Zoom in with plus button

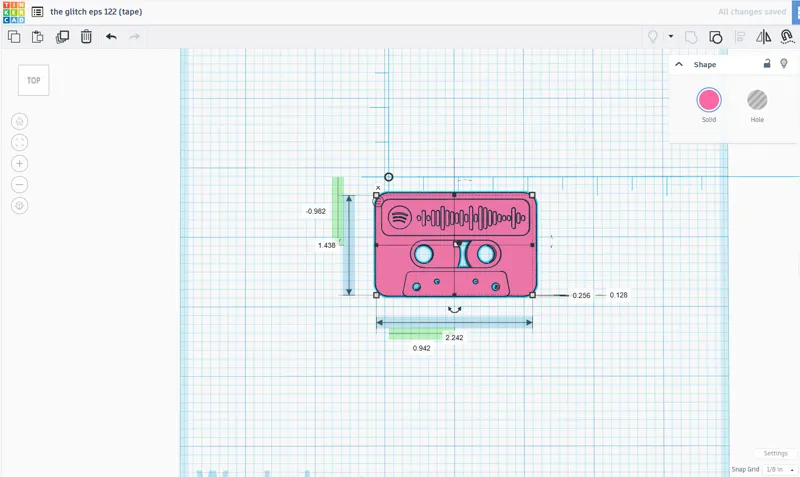click(x=19, y=163)
